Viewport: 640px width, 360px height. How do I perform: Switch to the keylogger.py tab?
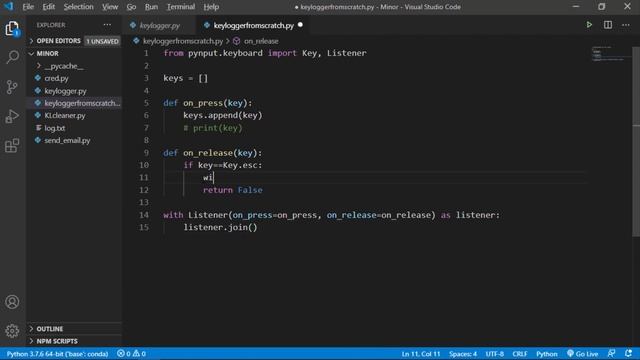coord(160,25)
